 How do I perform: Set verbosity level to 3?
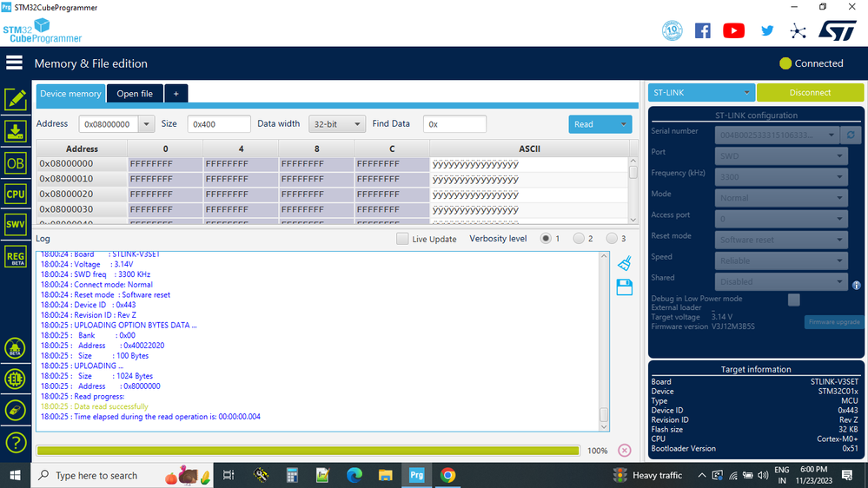[x=611, y=239]
